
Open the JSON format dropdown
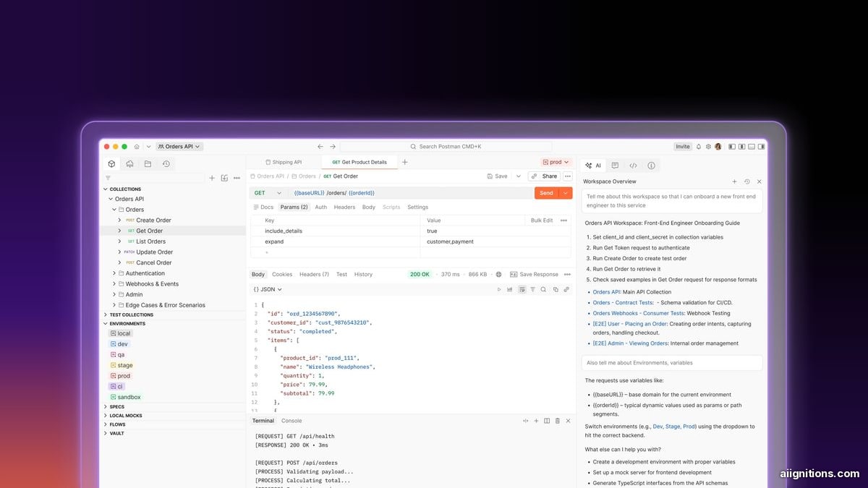pos(268,289)
